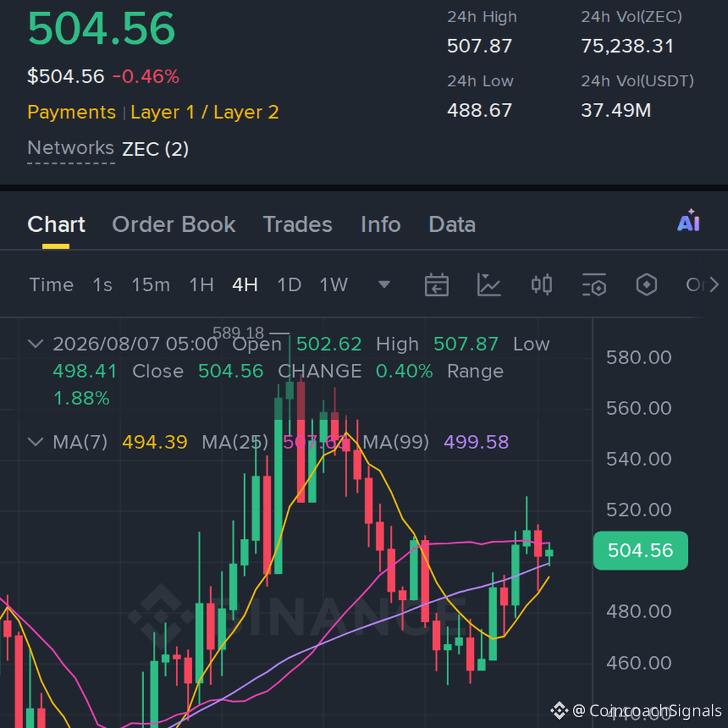The width and height of the screenshot is (728, 728).
Task: Click the 504.56 current price tag on axis
Action: coord(641,551)
